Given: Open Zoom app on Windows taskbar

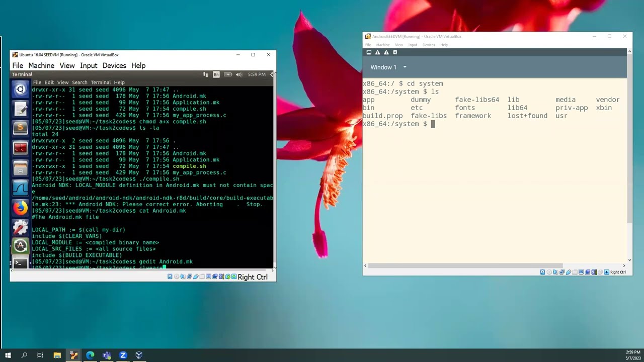Looking at the screenshot, I should [123, 355].
